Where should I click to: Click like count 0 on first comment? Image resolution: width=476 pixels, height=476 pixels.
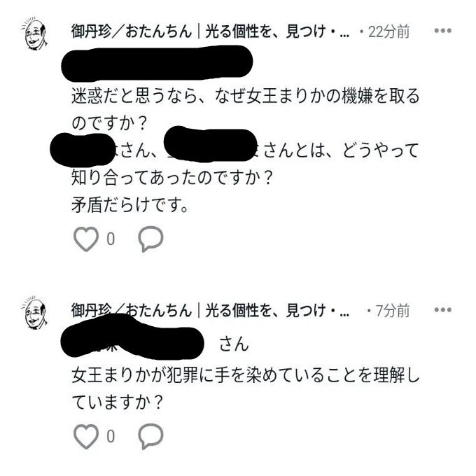(111, 239)
